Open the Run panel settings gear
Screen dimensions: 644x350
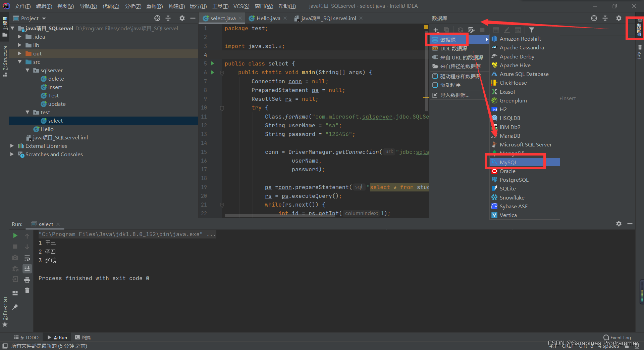point(619,224)
